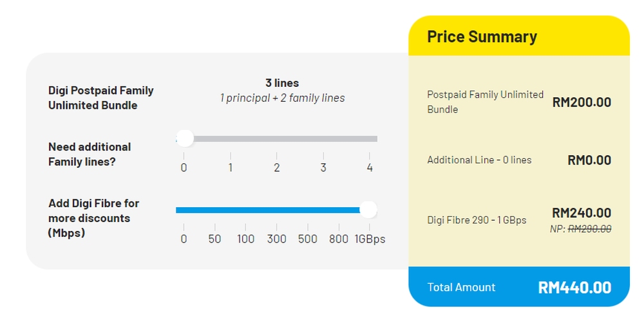Set additional Family lines to 1
Screen dimensions: 644x323
click(231, 139)
